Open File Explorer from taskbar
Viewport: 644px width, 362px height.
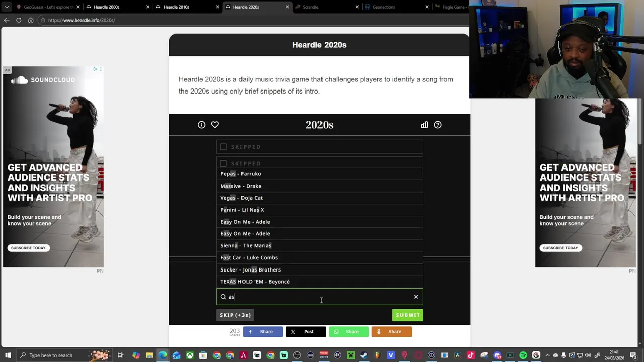[x=149, y=355]
